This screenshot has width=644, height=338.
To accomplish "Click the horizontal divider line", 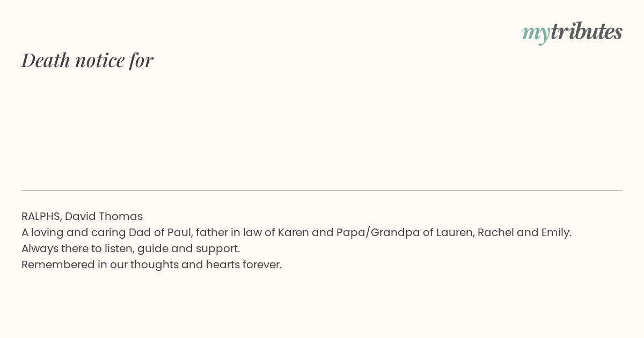I will coord(322,190).
